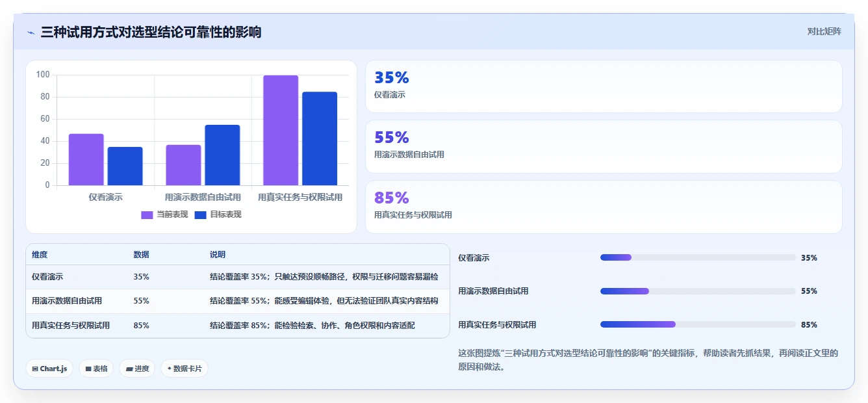868x403 pixels.
Task: Select the 仅看演示 cell in the table
Action: pos(77,277)
